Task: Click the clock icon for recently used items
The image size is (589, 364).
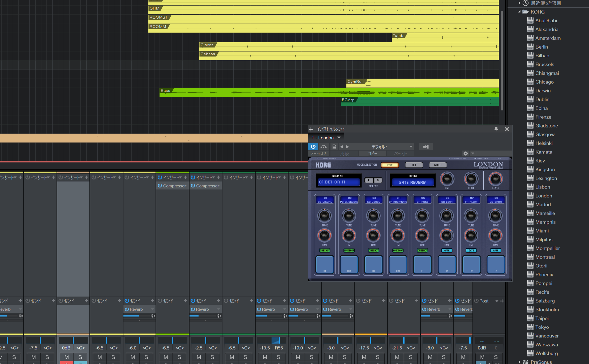Action: point(526,3)
